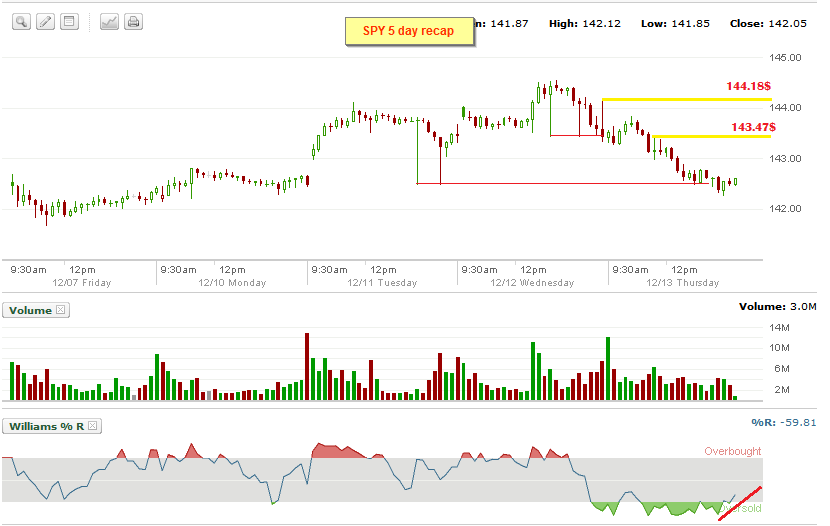Activate the pencil drawing tool
The width and height of the screenshot is (830, 526).
click(46, 22)
